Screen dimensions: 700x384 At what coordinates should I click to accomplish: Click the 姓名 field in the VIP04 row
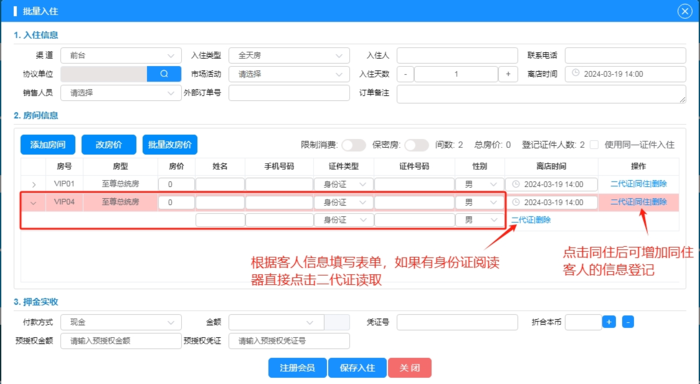tap(220, 202)
